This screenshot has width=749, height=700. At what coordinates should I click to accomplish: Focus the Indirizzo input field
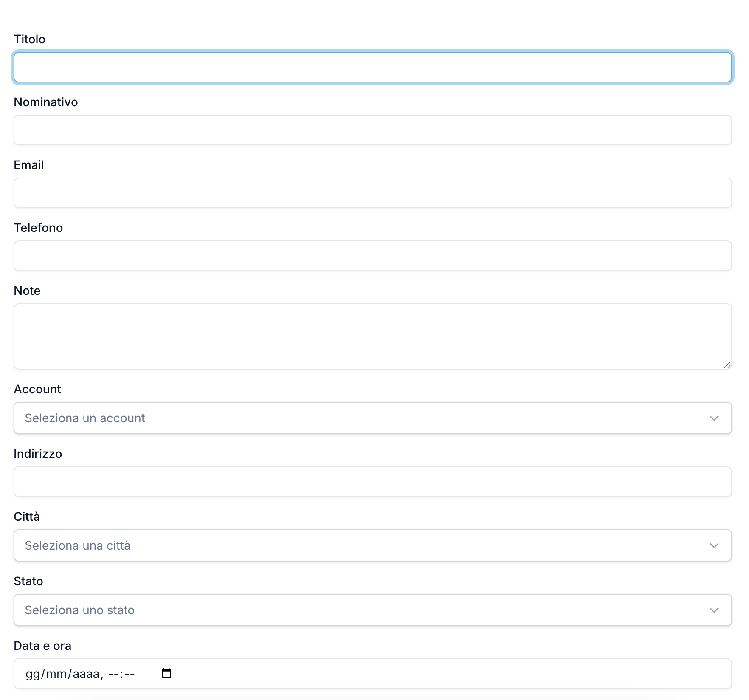pyautogui.click(x=372, y=482)
